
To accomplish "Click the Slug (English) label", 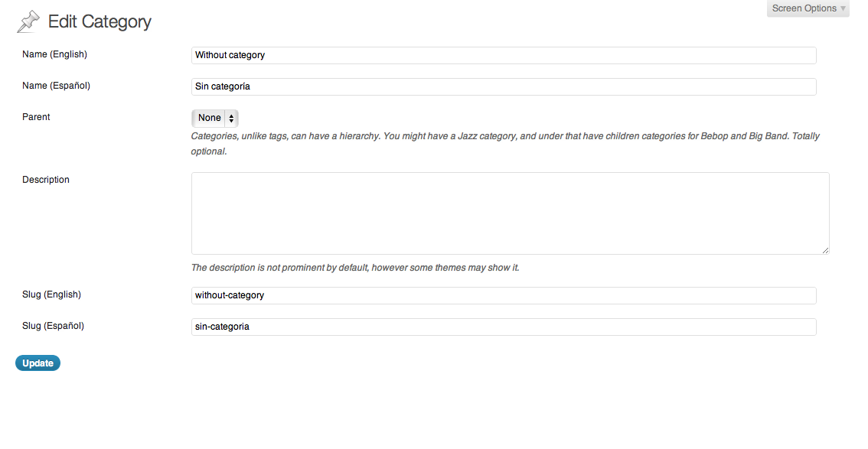I will pos(51,294).
